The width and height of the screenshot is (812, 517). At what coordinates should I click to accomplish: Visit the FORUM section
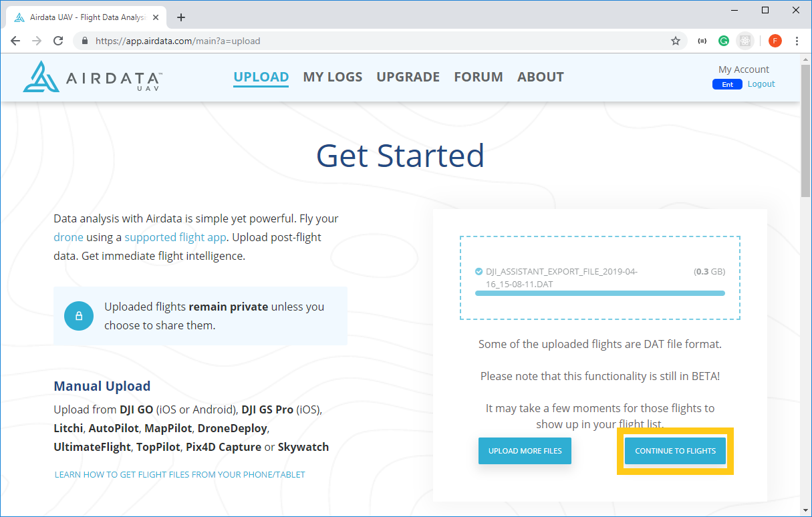tap(479, 77)
